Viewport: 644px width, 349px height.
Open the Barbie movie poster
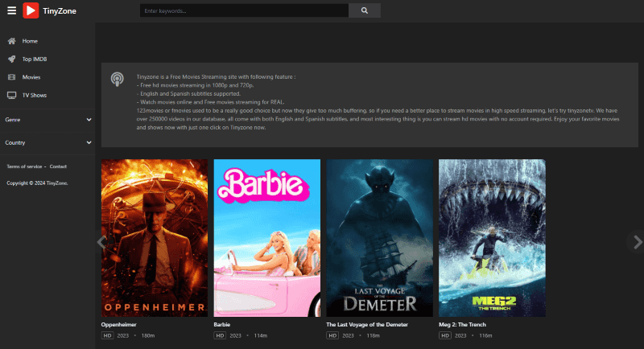[266, 237]
